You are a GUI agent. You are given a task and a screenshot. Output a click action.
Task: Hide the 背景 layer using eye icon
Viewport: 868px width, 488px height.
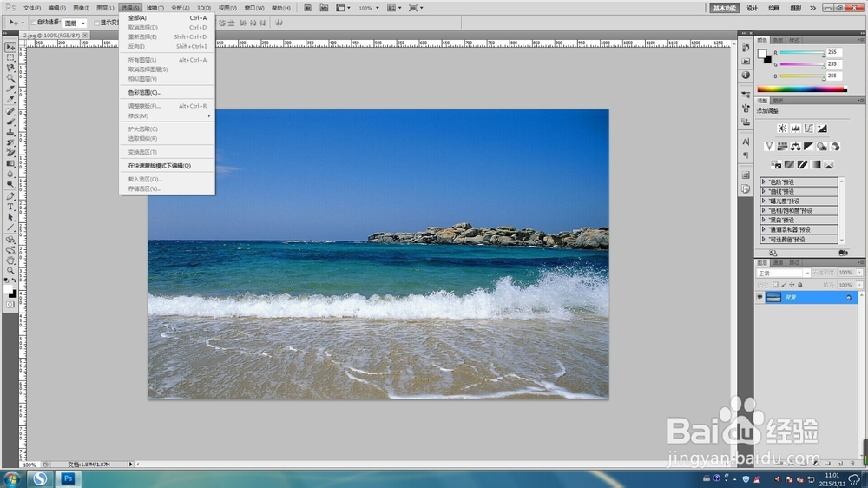pos(759,297)
